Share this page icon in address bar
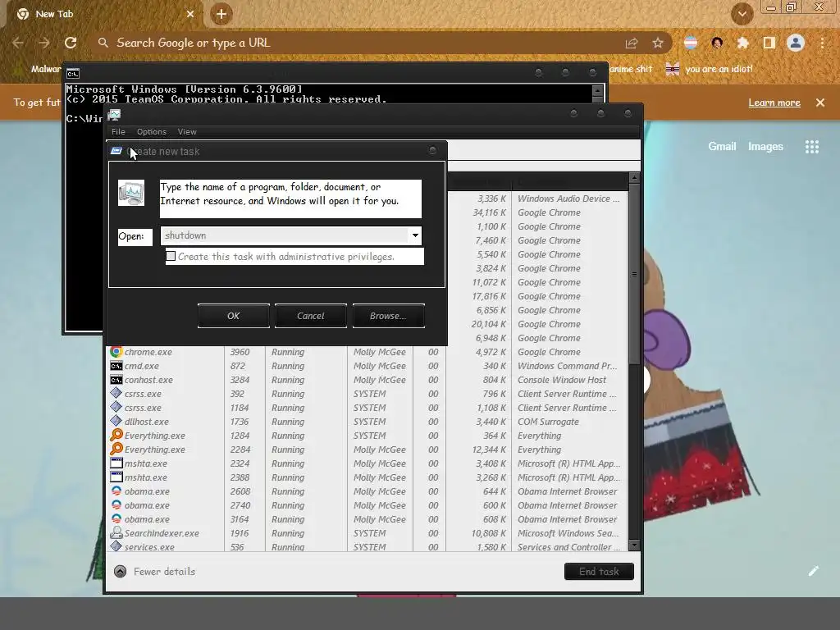Viewport: 840px width, 630px height. coord(632,43)
